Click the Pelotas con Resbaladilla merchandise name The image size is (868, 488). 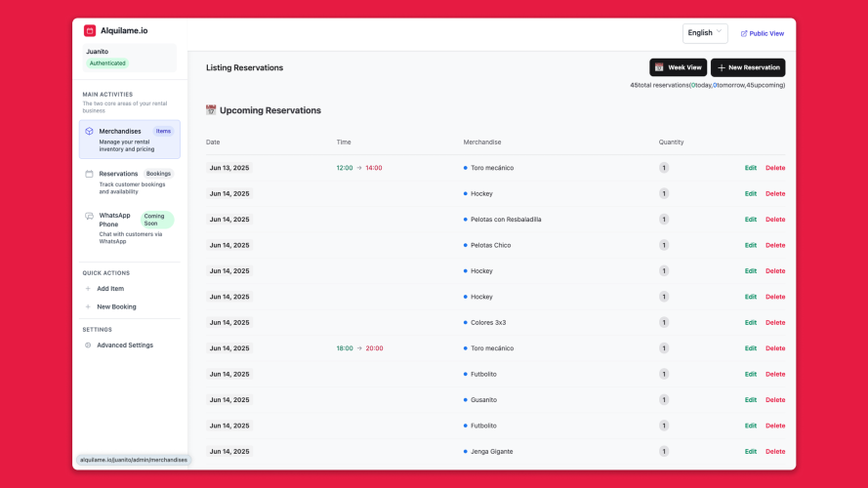coord(506,219)
